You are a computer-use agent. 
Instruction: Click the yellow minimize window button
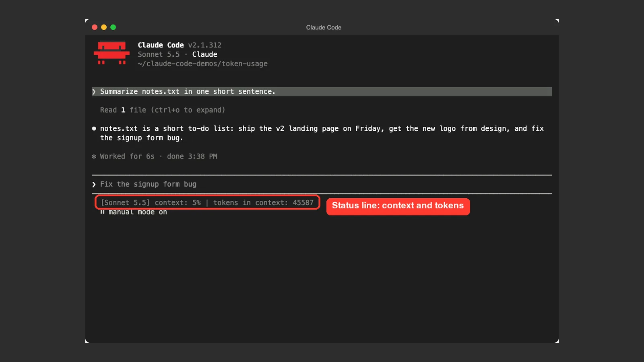click(x=104, y=27)
